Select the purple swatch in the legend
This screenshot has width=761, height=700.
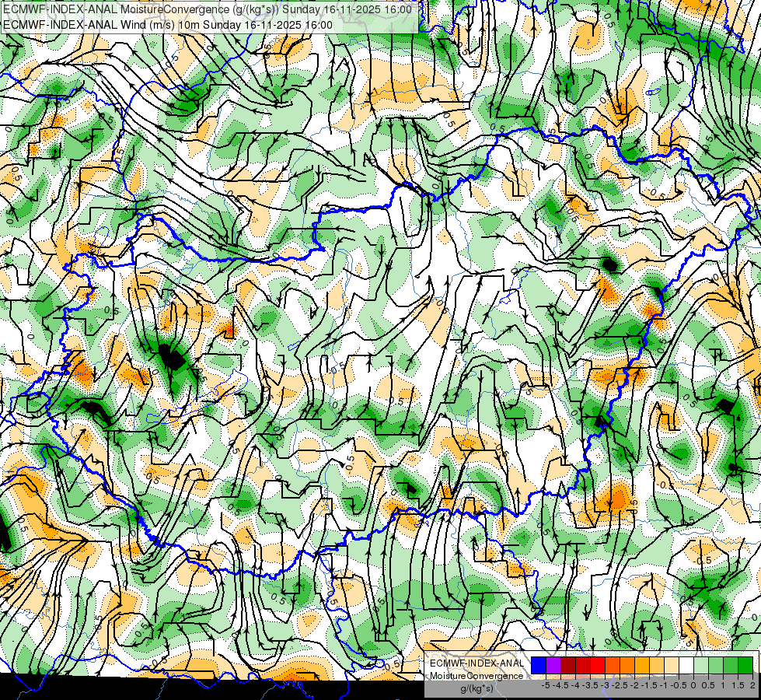tap(553, 666)
